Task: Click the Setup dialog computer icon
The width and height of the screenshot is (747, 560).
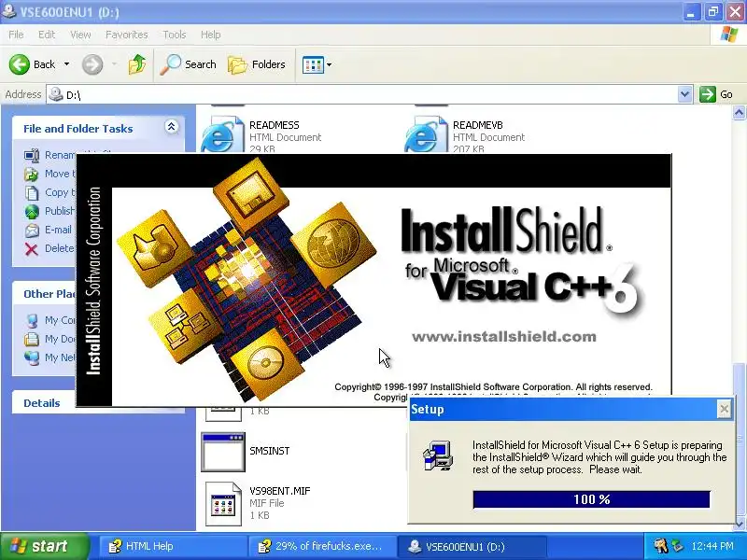Action: (x=438, y=455)
